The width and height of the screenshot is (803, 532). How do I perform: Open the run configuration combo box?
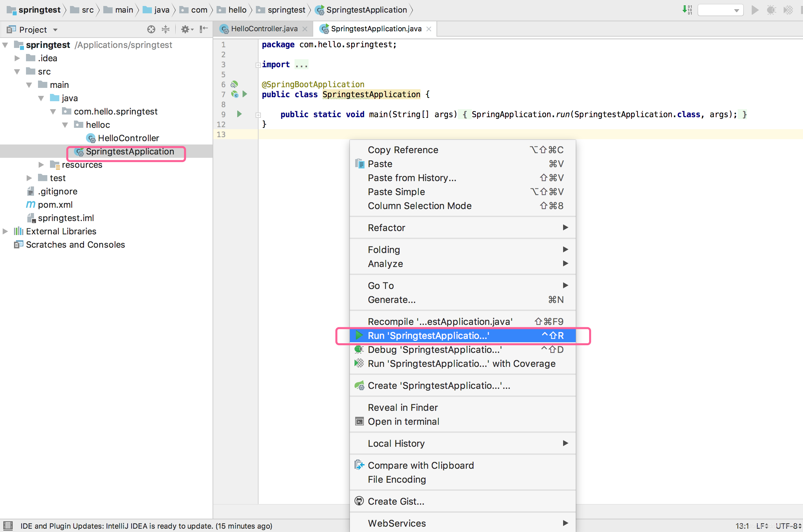point(720,10)
